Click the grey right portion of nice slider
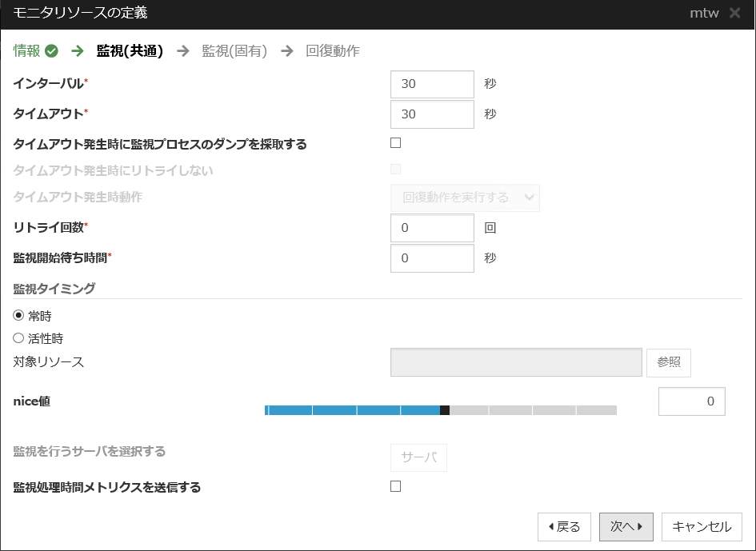This screenshot has height=551, width=756. coord(534,410)
